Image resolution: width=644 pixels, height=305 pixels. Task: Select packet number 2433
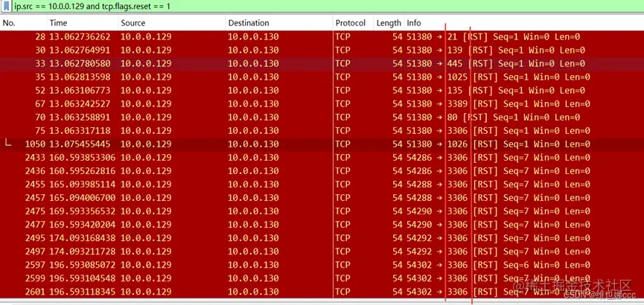322,158
